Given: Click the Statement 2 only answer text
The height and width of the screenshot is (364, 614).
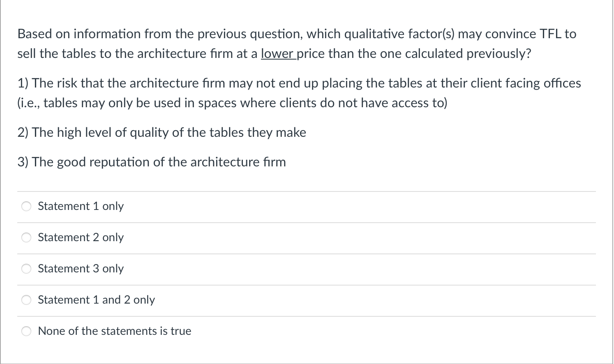Looking at the screenshot, I should click(81, 237).
